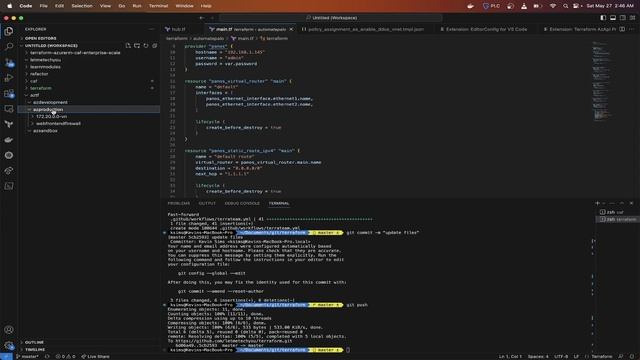Click New File in workspace header
This screenshot has height=360, width=640.
tap(128, 46)
